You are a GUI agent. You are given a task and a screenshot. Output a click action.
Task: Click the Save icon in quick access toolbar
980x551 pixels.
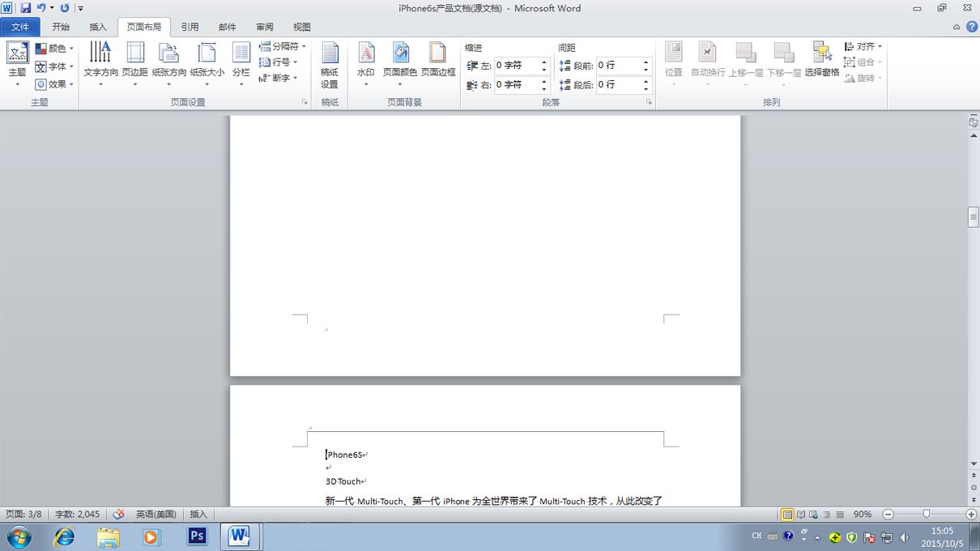pos(26,8)
